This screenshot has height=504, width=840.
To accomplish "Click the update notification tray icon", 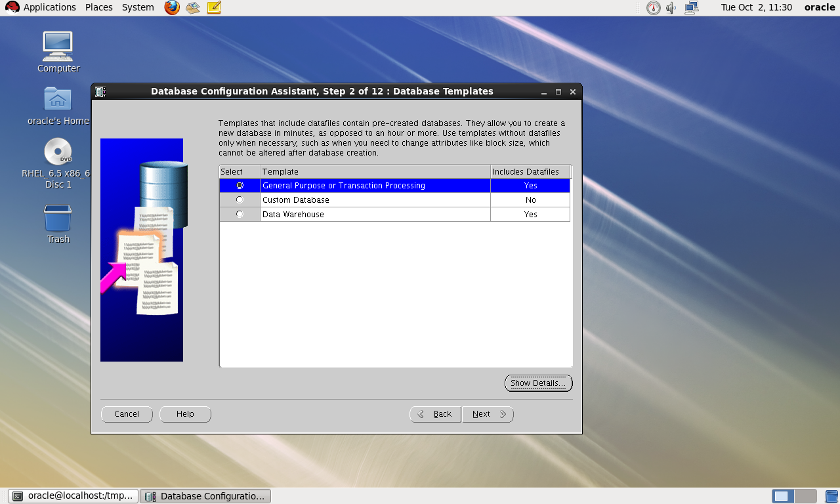I will click(x=653, y=8).
